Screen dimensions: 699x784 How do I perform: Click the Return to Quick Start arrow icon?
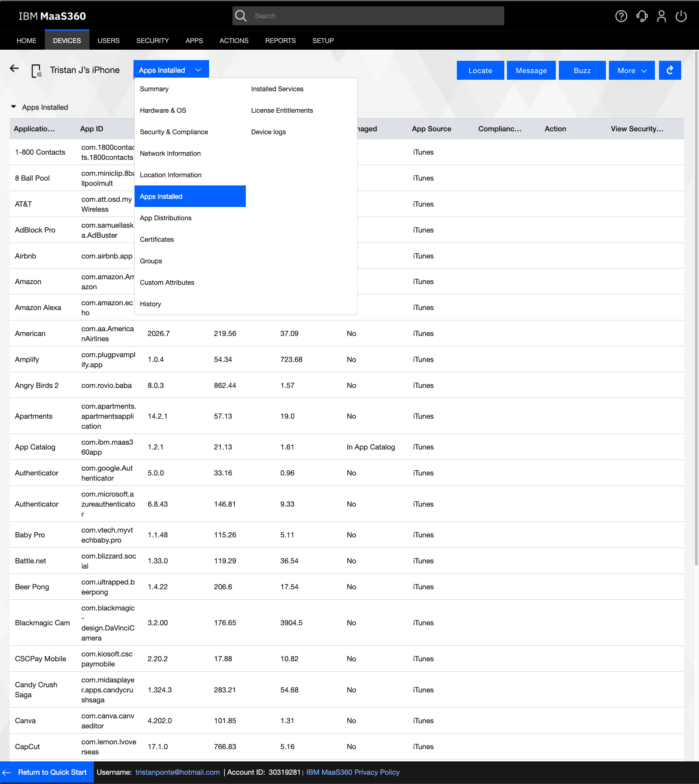click(x=7, y=772)
